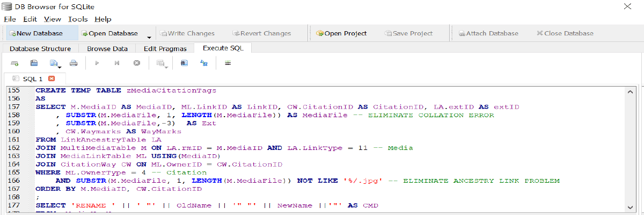The image size is (644, 215).
Task: Close the SQL 1 editor tab
Action: click(x=52, y=78)
